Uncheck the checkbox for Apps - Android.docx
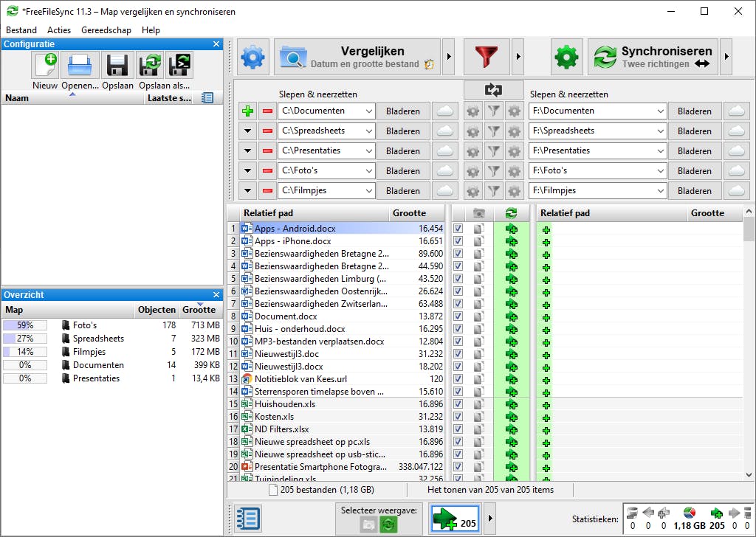The height and width of the screenshot is (537, 756). 458,229
